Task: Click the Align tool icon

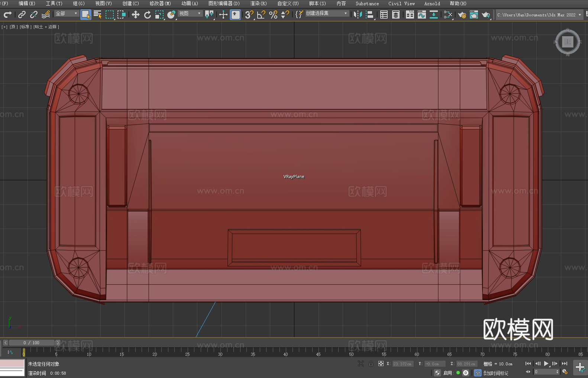Action: click(370, 14)
